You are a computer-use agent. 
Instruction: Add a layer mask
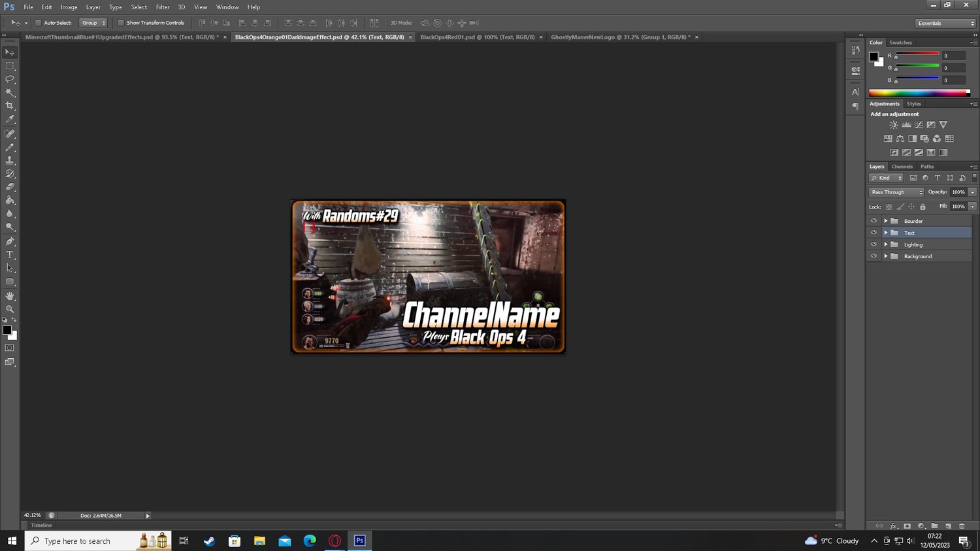coord(907,526)
